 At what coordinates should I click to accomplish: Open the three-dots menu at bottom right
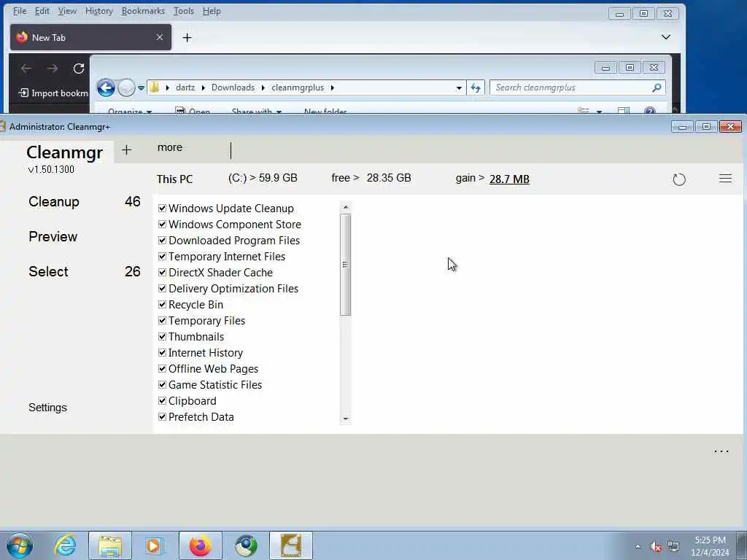721,451
